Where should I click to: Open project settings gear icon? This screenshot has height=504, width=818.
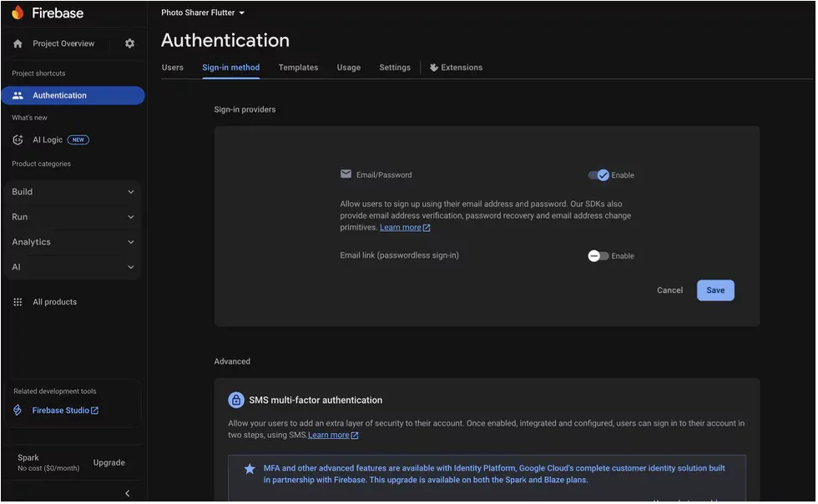(130, 44)
